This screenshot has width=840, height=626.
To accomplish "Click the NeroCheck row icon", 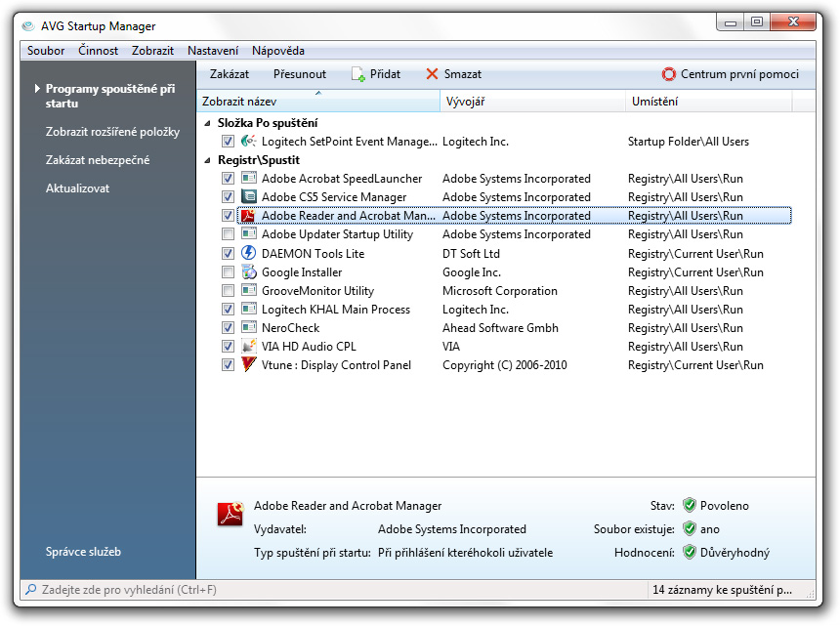I will 248,328.
